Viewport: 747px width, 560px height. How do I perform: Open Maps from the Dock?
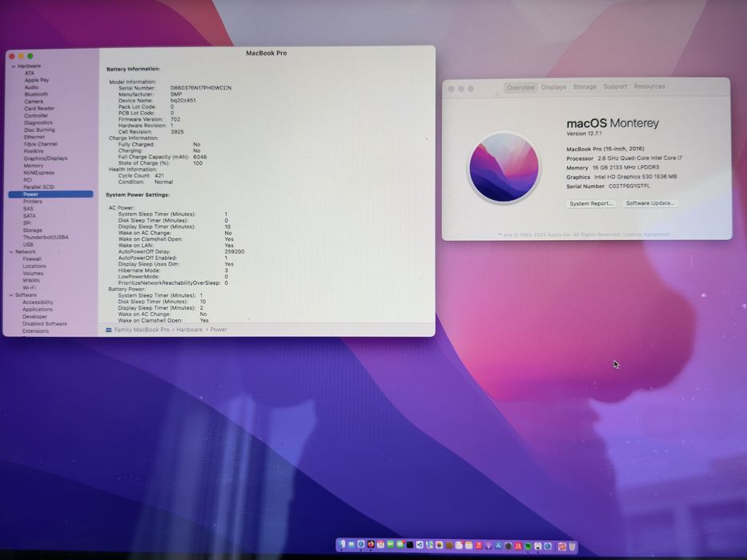coord(429,545)
